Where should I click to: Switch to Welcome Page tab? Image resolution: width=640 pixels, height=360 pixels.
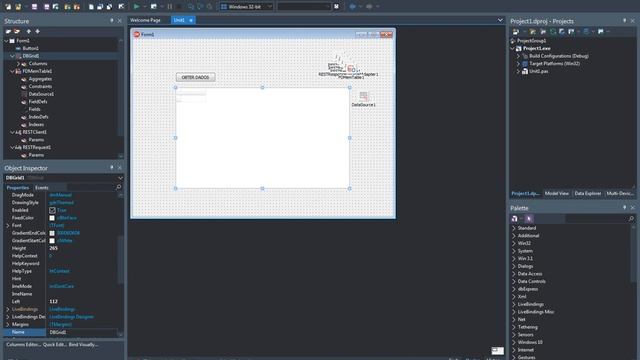click(145, 20)
